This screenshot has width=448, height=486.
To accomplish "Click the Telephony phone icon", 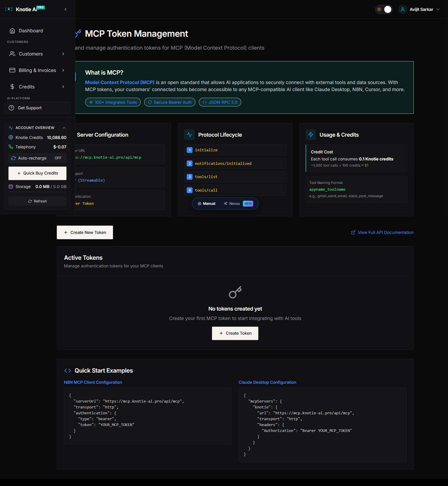I will point(11,147).
